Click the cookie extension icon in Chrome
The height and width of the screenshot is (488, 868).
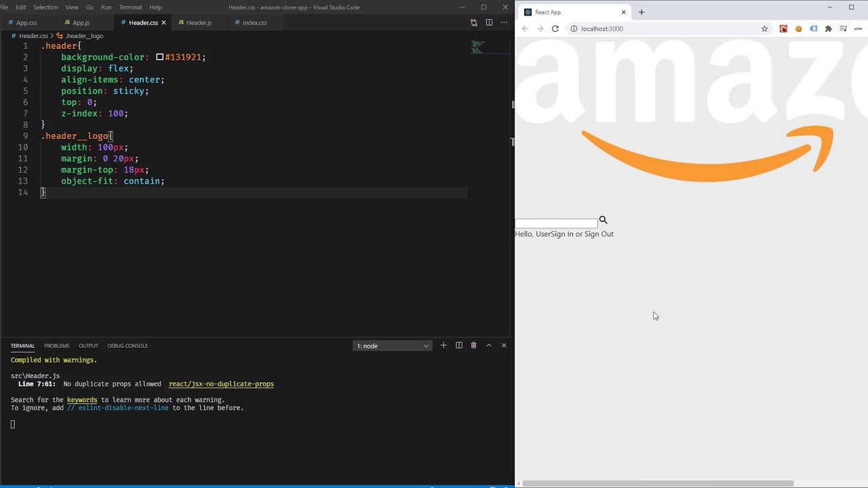[799, 28]
